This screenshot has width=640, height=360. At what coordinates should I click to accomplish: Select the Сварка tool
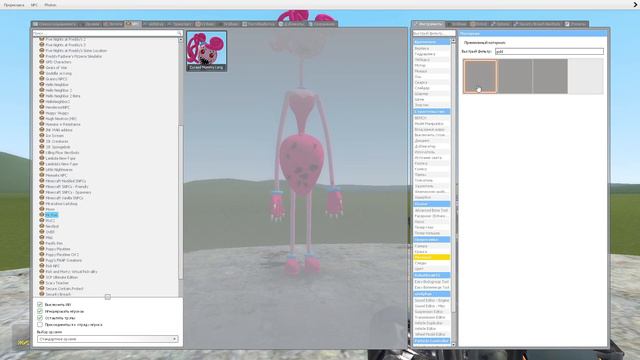pyautogui.click(x=431, y=82)
